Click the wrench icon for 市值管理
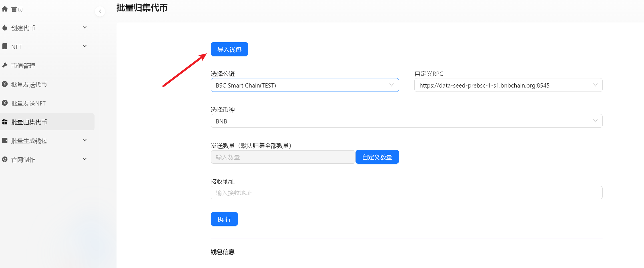The width and height of the screenshot is (644, 268). tap(5, 65)
